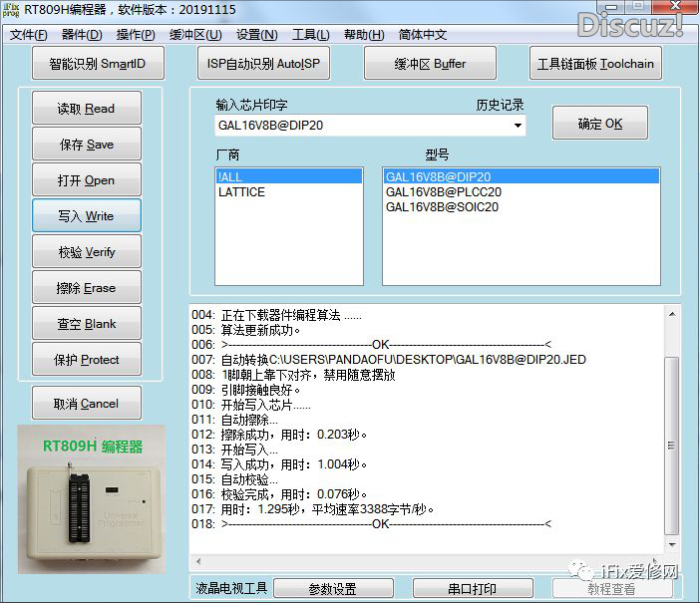This screenshot has height=603, width=700.
Task: Select !ALL in the 厂商 list
Action: click(x=289, y=176)
